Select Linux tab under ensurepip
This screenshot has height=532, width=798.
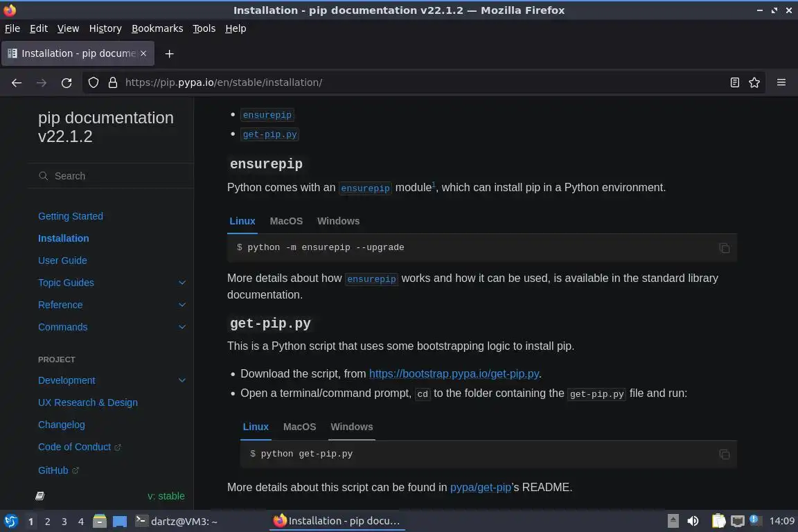[x=242, y=221]
